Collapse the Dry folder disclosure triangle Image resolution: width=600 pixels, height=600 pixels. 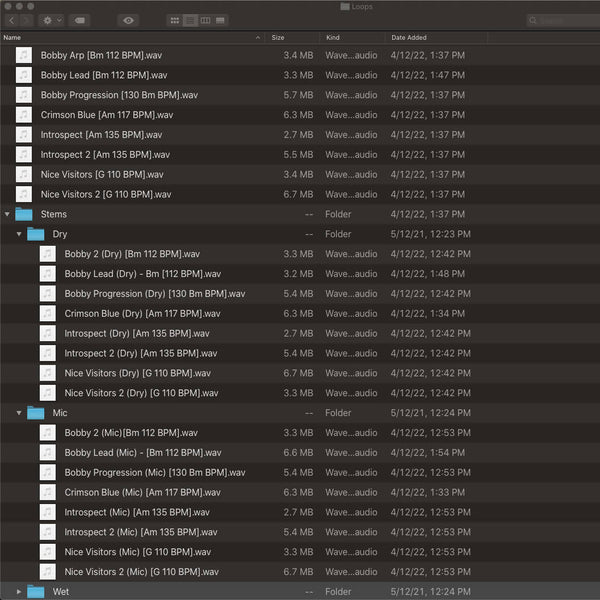[19, 234]
